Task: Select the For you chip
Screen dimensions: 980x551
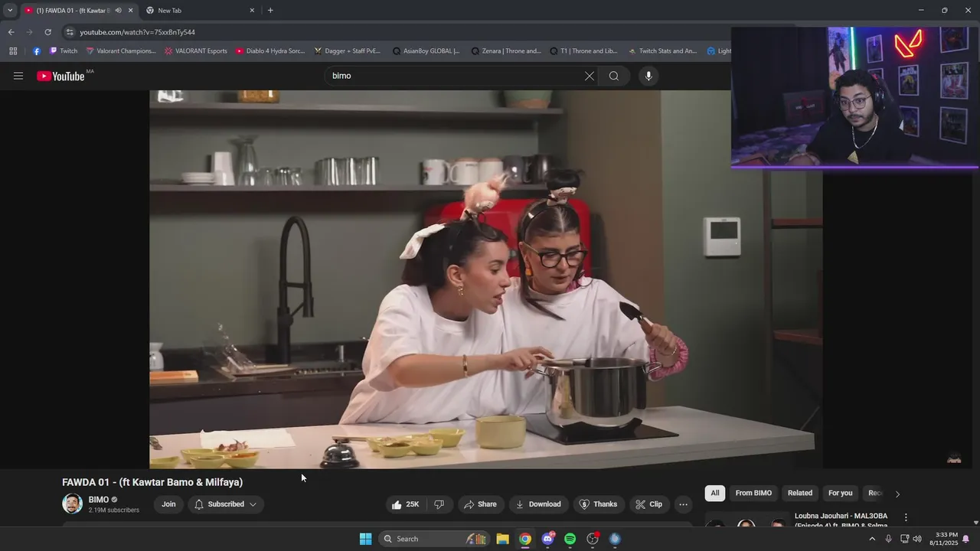Action: point(840,493)
